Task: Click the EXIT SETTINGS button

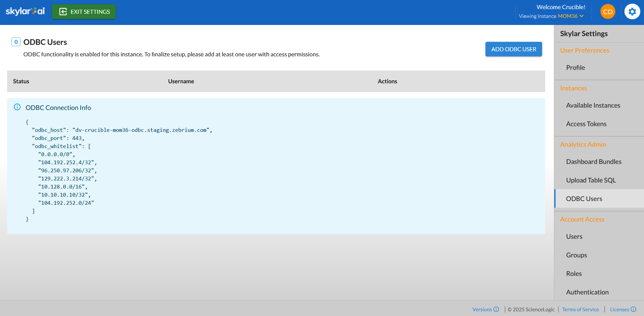Action: click(x=84, y=11)
